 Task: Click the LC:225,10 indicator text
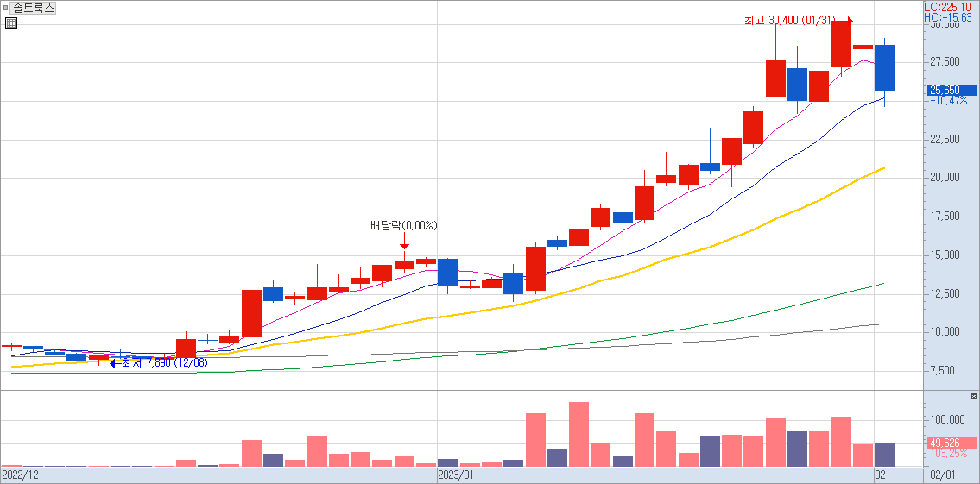tap(948, 7)
